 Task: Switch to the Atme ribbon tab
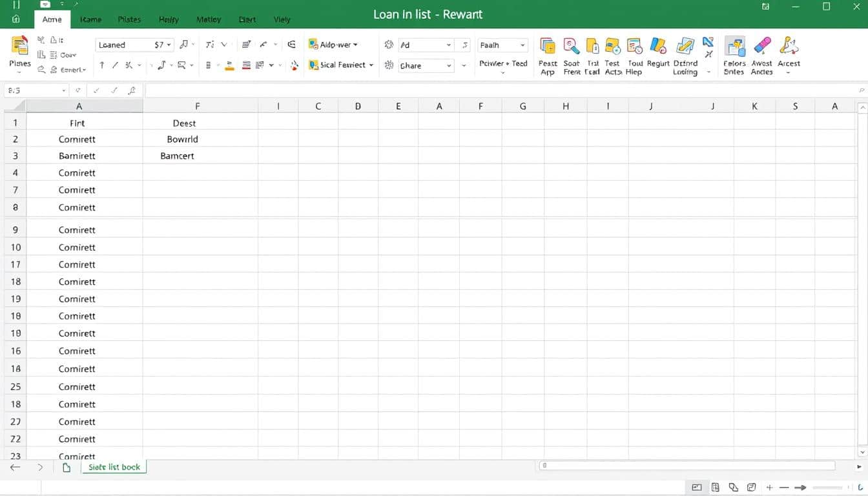pyautogui.click(x=52, y=19)
